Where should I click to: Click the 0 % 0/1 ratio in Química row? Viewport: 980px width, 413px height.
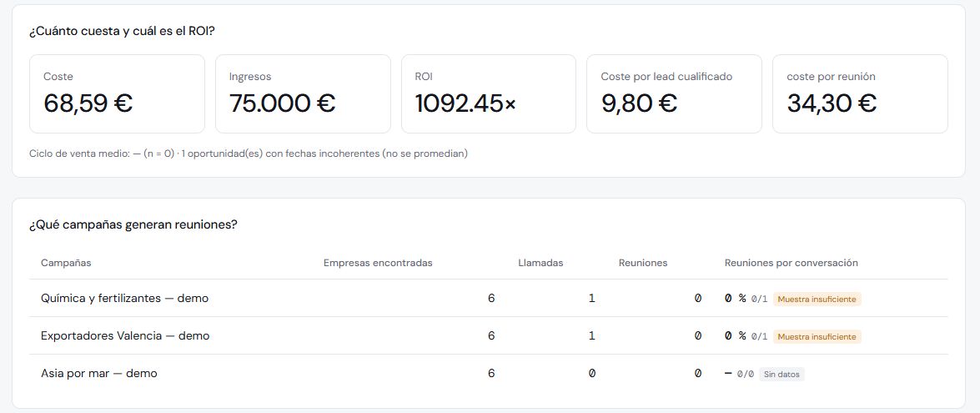746,299
